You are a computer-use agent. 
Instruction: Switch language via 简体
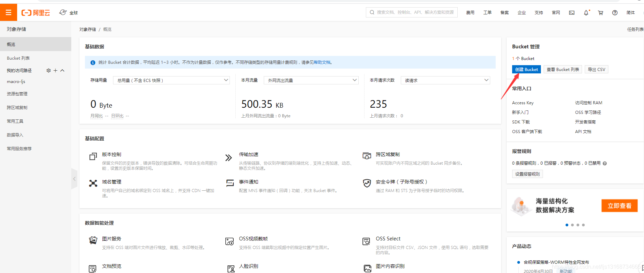[631, 13]
